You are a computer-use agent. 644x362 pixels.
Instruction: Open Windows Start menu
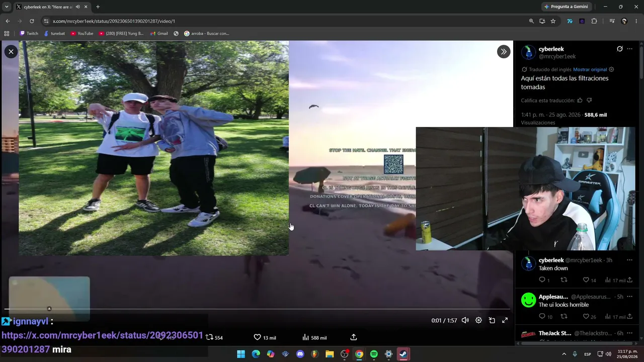click(x=241, y=354)
